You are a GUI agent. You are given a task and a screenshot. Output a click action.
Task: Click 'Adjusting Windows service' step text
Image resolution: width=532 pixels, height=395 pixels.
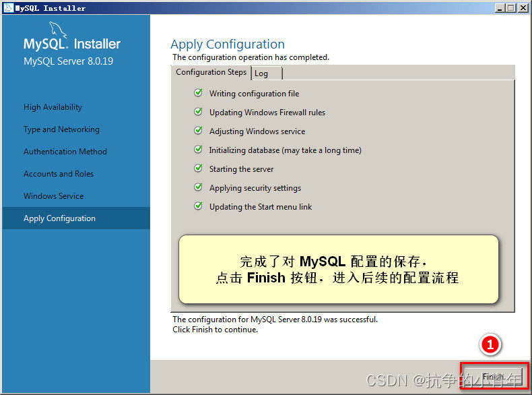click(x=257, y=131)
